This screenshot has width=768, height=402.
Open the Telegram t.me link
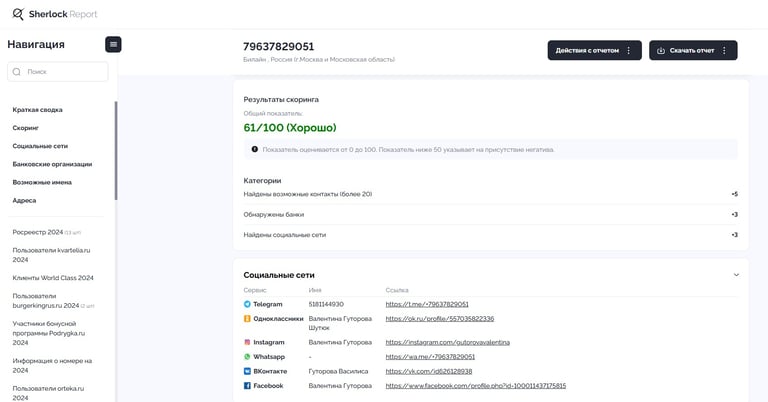coord(427,304)
